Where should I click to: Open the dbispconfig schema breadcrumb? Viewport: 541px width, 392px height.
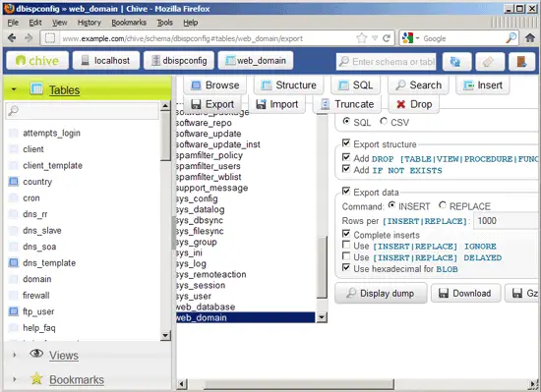(179, 61)
